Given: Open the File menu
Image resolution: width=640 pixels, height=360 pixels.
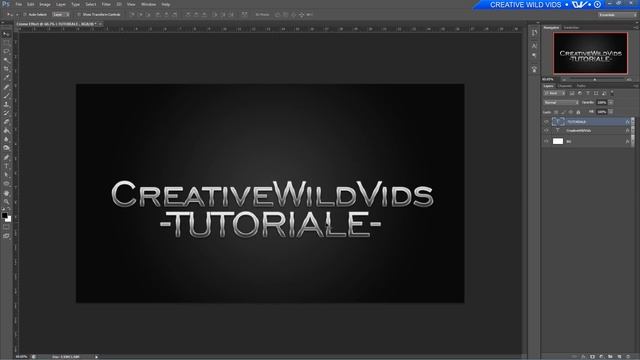Looking at the screenshot, I should 18,4.
